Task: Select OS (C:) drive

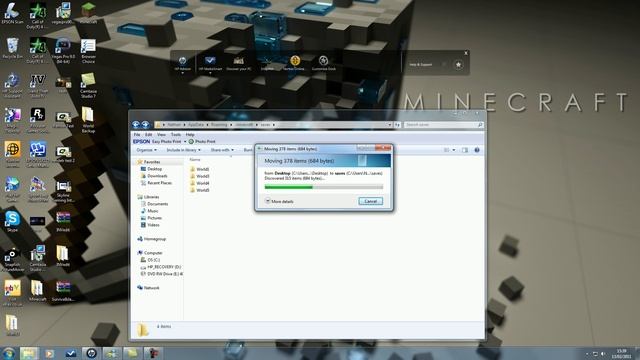Action: point(153,260)
